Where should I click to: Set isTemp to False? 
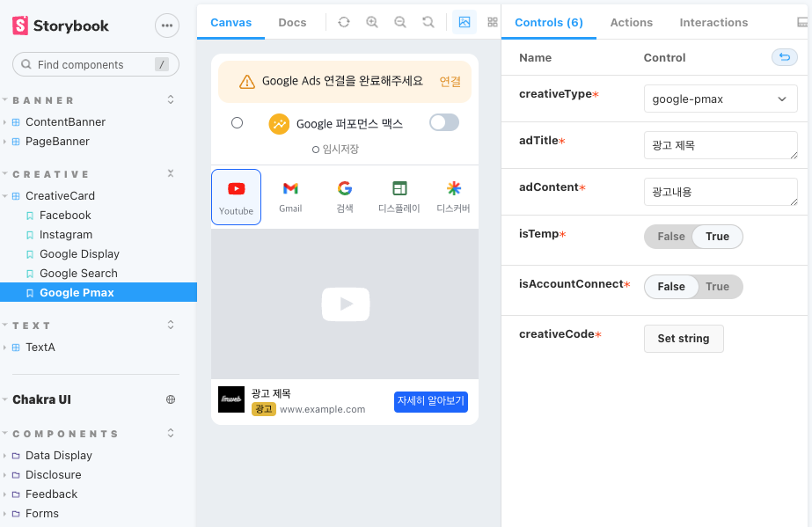(671, 237)
